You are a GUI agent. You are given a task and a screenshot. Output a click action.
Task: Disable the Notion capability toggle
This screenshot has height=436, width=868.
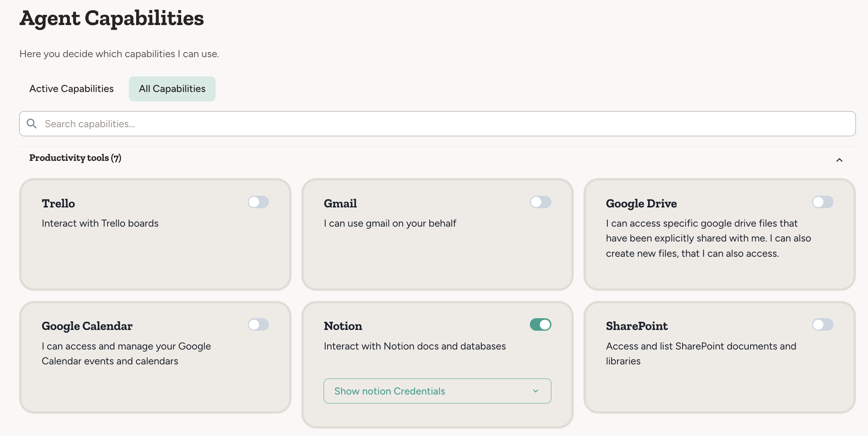(x=540, y=324)
